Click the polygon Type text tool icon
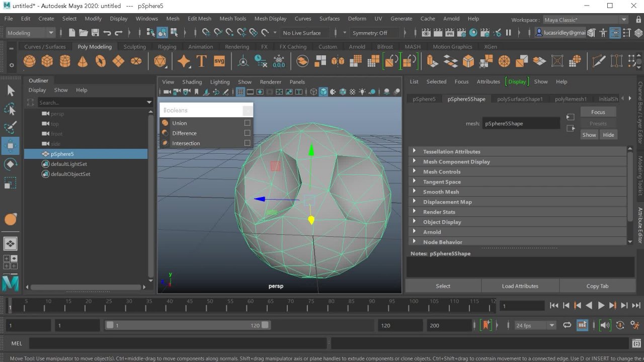This screenshot has height=362, width=644. tap(201, 61)
